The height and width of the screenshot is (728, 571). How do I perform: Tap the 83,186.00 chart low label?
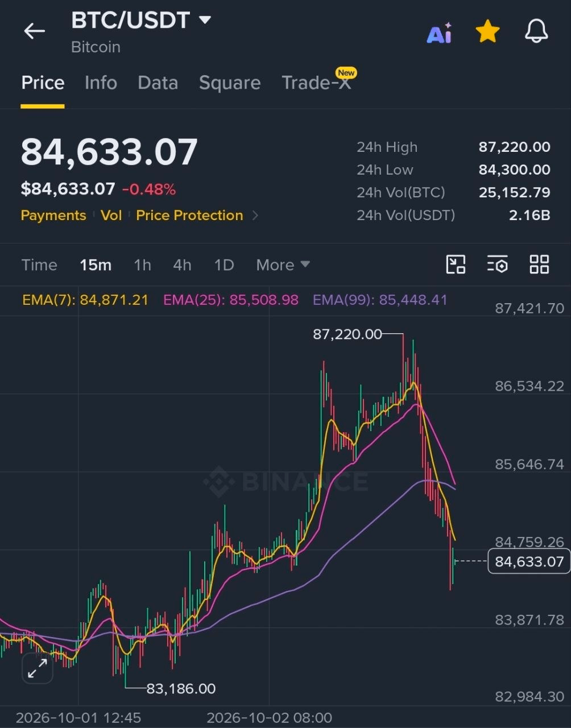(x=181, y=689)
